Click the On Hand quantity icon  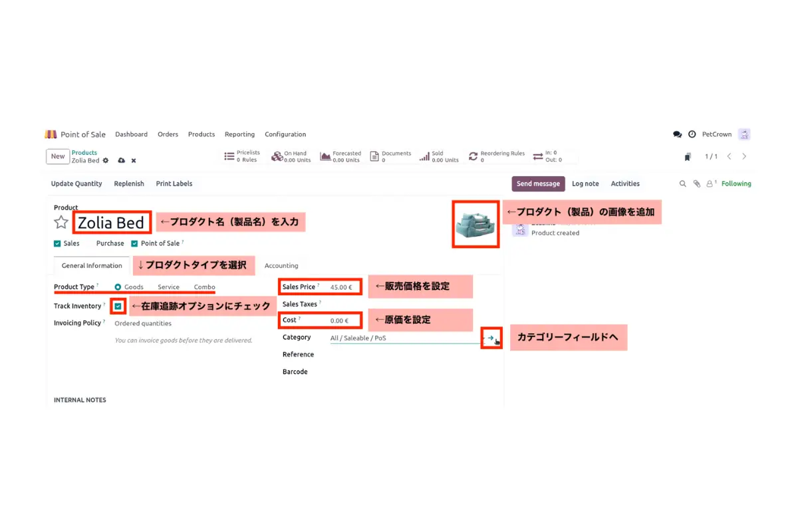(x=277, y=156)
